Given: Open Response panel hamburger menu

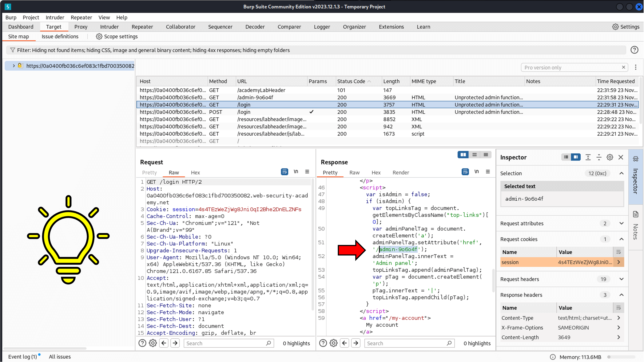Looking at the screenshot, I should 488,172.
